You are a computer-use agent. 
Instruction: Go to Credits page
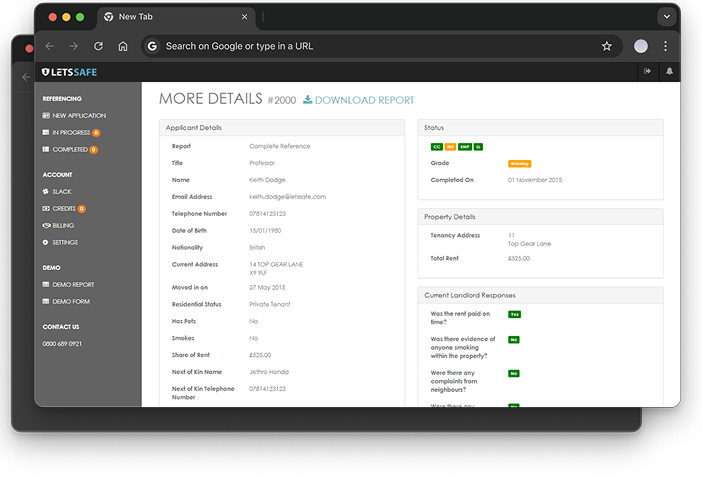64,209
